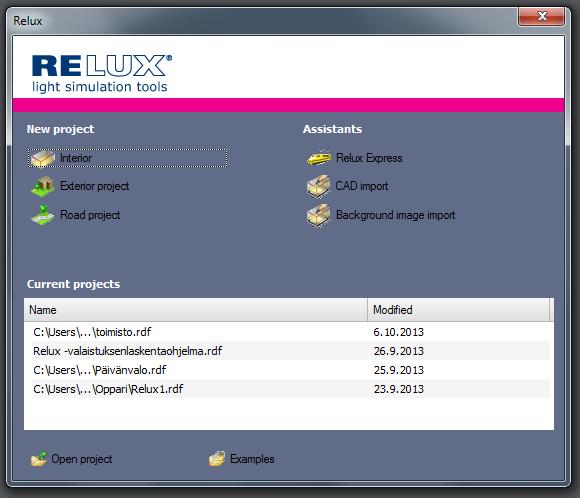Launch the Relux Express assistant
The image size is (580, 498).
click(354, 158)
